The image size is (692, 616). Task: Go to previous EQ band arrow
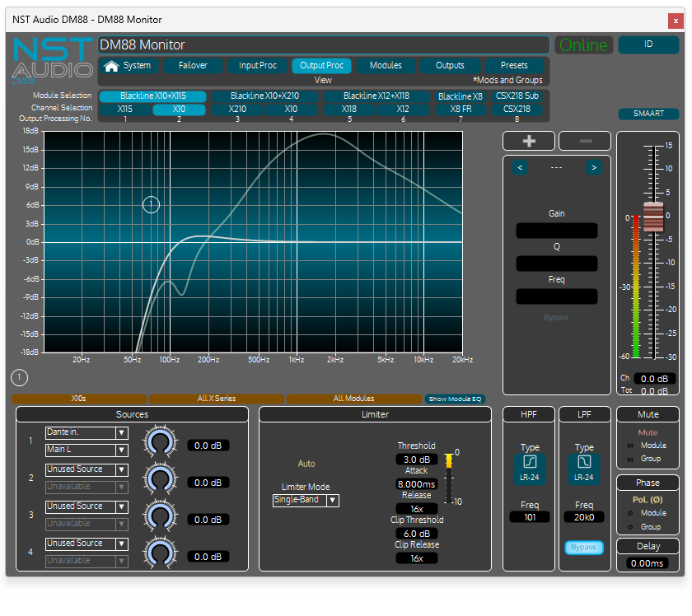[520, 168]
